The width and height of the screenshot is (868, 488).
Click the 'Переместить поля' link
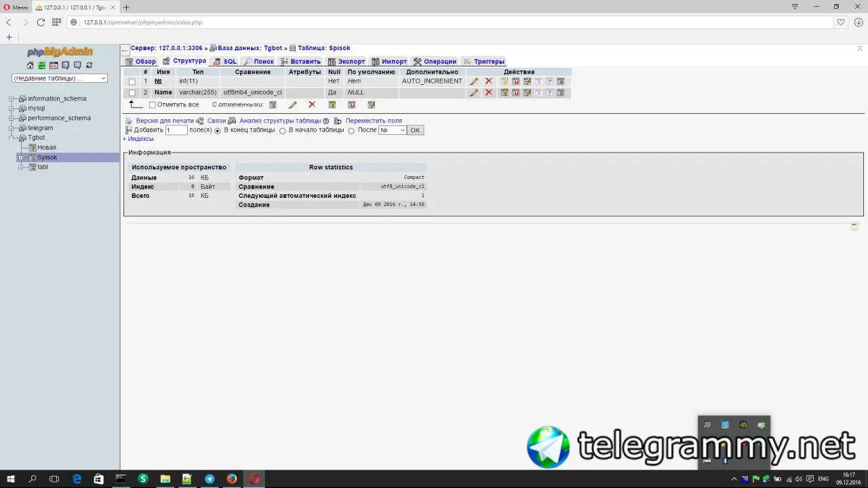click(x=374, y=121)
